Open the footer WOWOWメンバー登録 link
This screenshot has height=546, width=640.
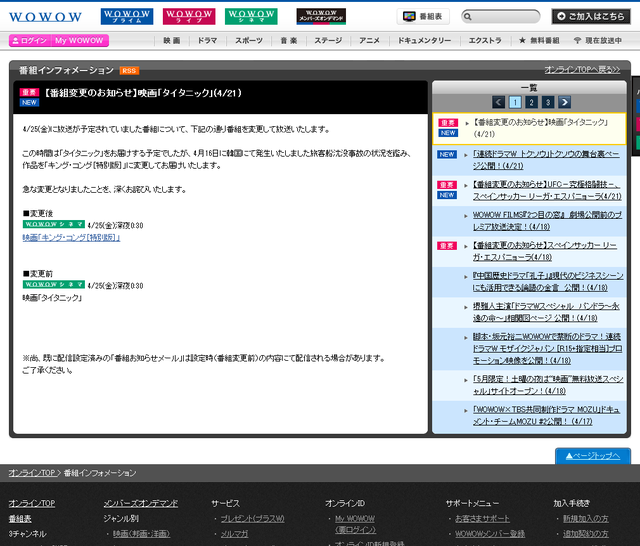[490, 534]
